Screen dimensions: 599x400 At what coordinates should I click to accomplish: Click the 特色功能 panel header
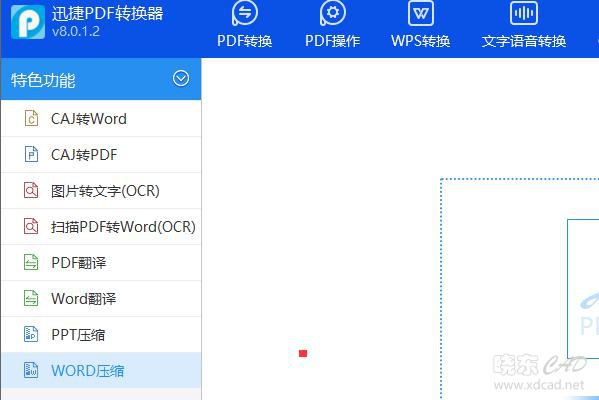(101, 79)
